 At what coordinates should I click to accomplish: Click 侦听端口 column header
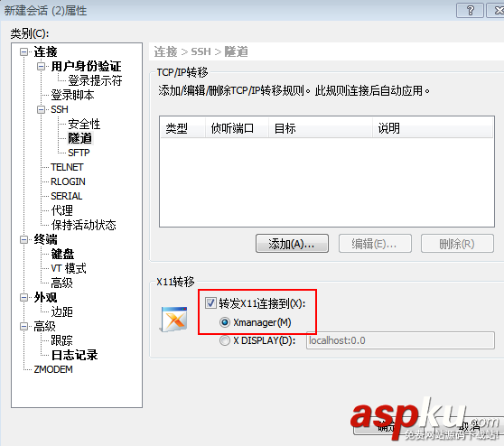click(237, 128)
